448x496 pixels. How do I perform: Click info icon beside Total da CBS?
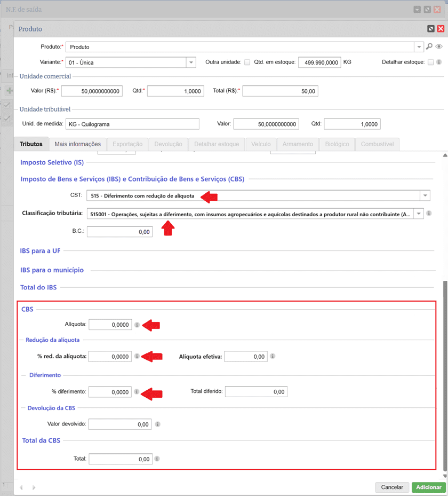pos(157,459)
